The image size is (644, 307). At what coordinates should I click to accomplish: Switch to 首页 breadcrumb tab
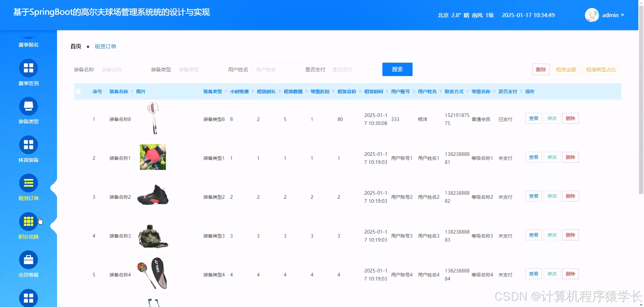point(75,46)
